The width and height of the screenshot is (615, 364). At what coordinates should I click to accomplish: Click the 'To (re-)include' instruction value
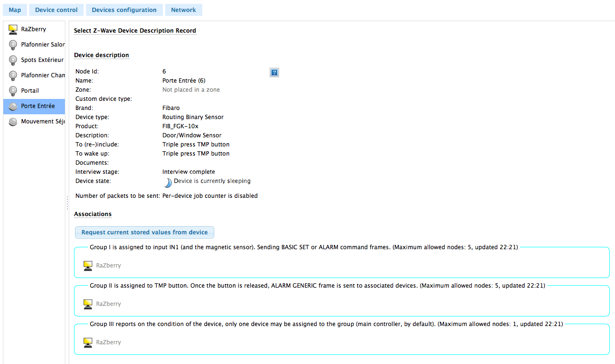point(196,145)
